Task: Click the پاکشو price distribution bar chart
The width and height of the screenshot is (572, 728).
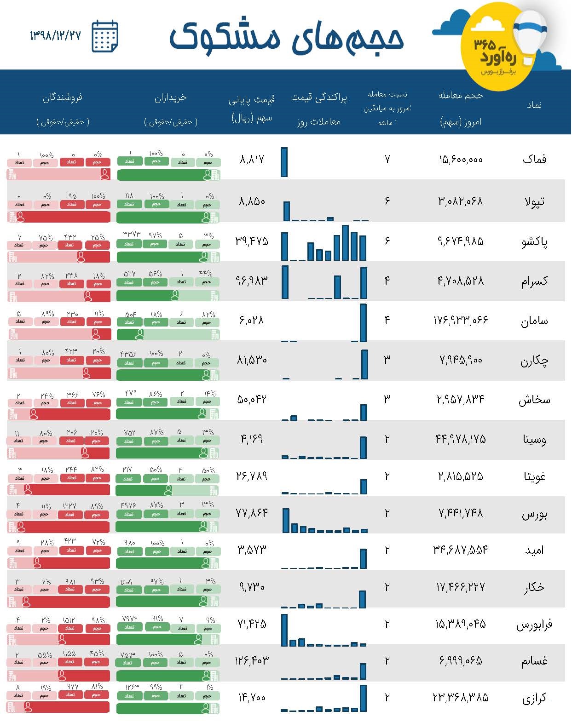Action: click(x=324, y=243)
